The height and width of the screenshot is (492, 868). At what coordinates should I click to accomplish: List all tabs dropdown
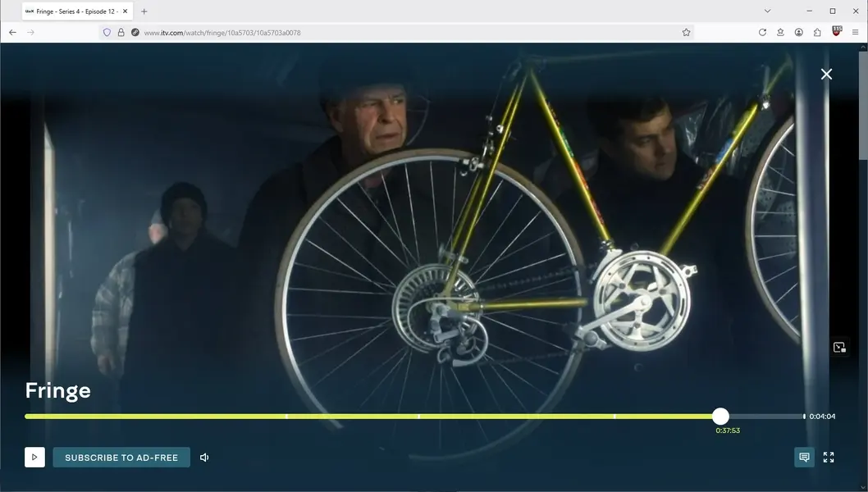tap(767, 11)
